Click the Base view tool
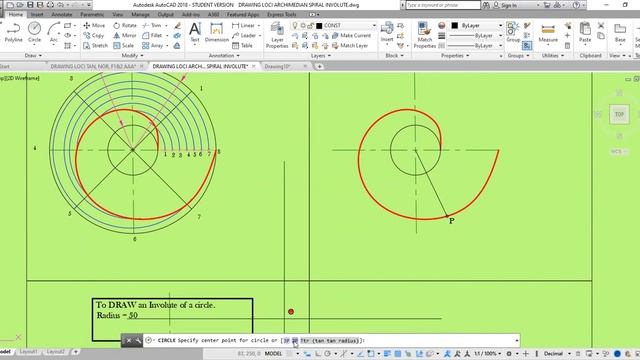Screen dimensions: 640x360 (x=620, y=32)
